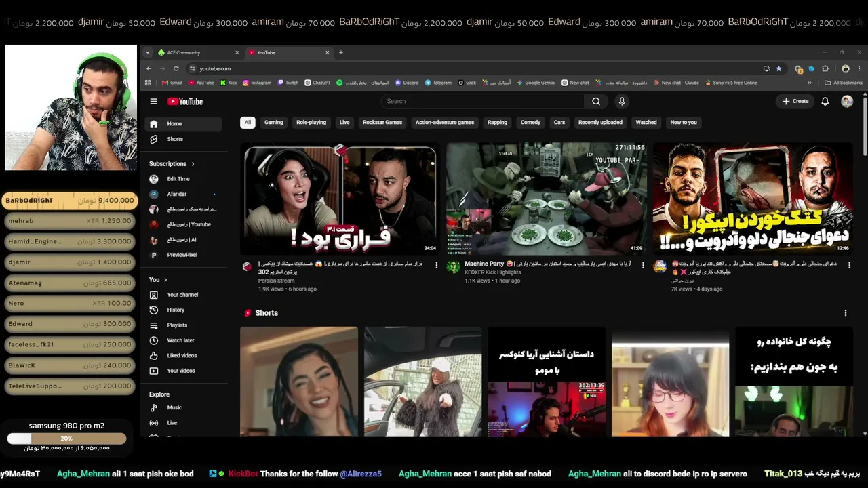Screen dimensions: 868x488
Task: Open the browser tab search dropdown
Action: coord(149,52)
